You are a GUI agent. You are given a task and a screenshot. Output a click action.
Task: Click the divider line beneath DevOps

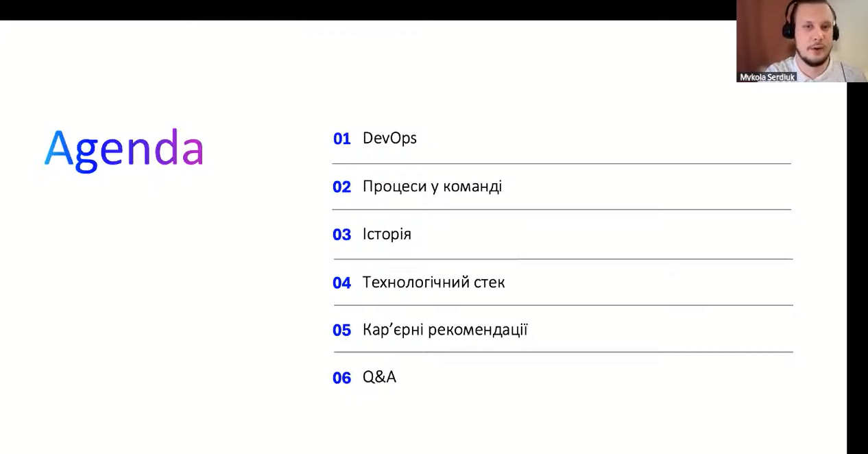561,164
